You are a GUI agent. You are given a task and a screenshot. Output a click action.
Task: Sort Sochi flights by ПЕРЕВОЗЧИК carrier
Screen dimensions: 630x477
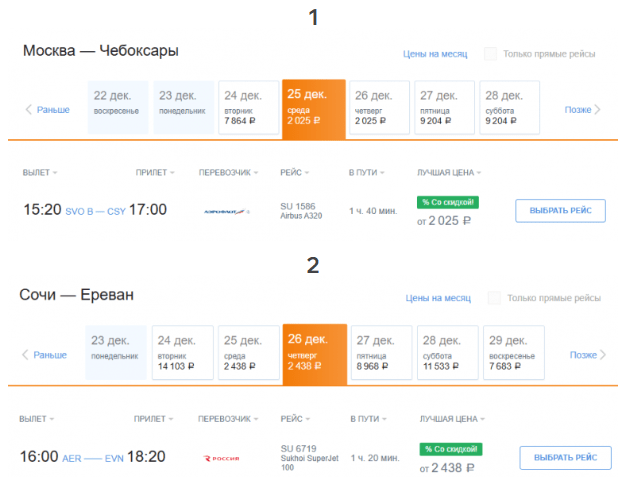tap(228, 419)
